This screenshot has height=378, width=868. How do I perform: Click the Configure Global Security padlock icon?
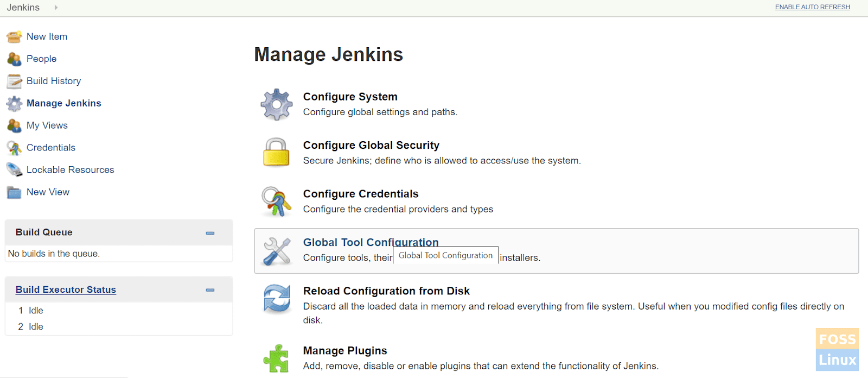point(277,152)
